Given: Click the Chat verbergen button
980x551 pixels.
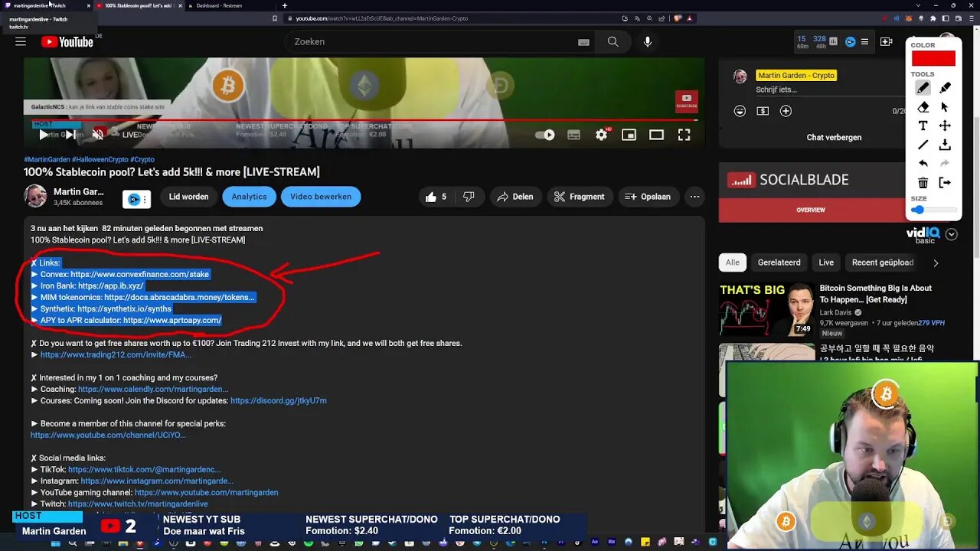Looking at the screenshot, I should tap(834, 138).
